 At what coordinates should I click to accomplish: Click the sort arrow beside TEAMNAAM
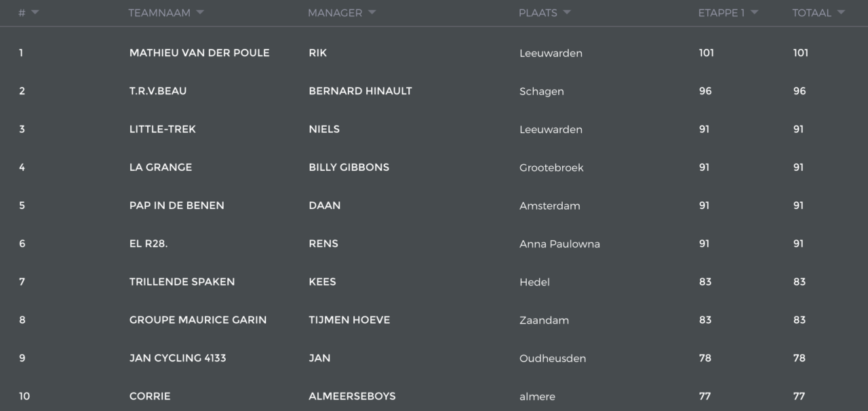pyautogui.click(x=200, y=12)
